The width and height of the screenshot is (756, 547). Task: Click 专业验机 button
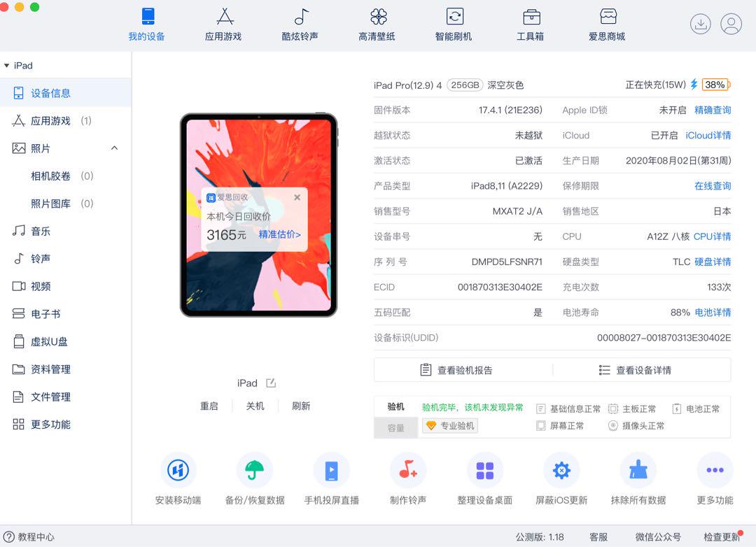coord(450,426)
